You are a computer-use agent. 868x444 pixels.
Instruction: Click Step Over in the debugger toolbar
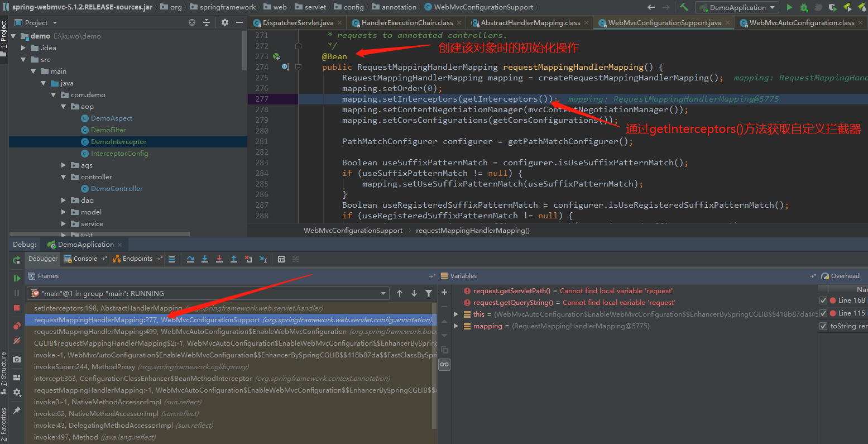[190, 259]
